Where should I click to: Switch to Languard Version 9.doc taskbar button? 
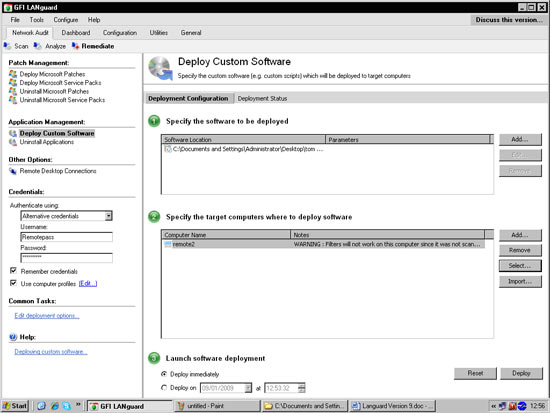tap(393, 406)
